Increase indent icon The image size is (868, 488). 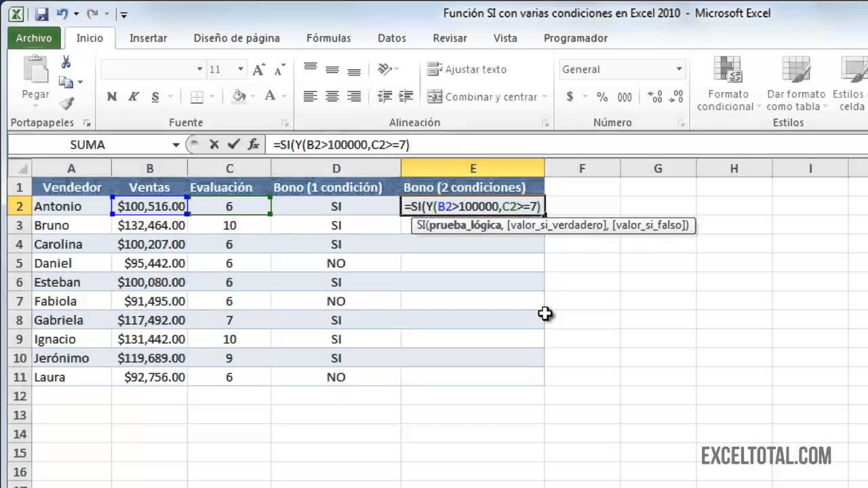pos(406,97)
